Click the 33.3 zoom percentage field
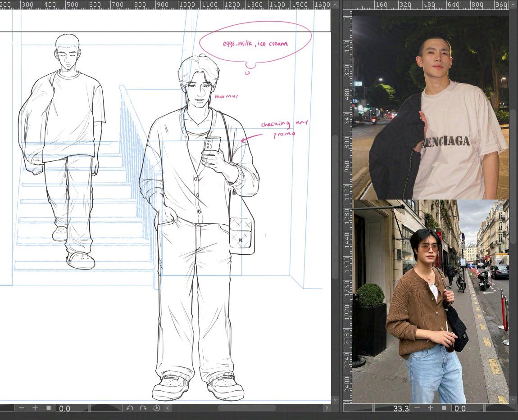The image size is (518, 420). click(x=391, y=408)
